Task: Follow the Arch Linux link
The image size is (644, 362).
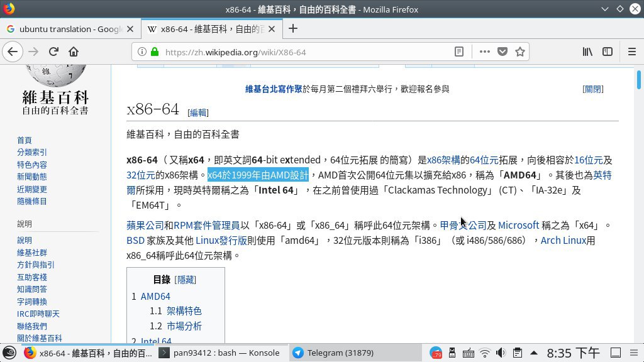Action: [x=563, y=241]
